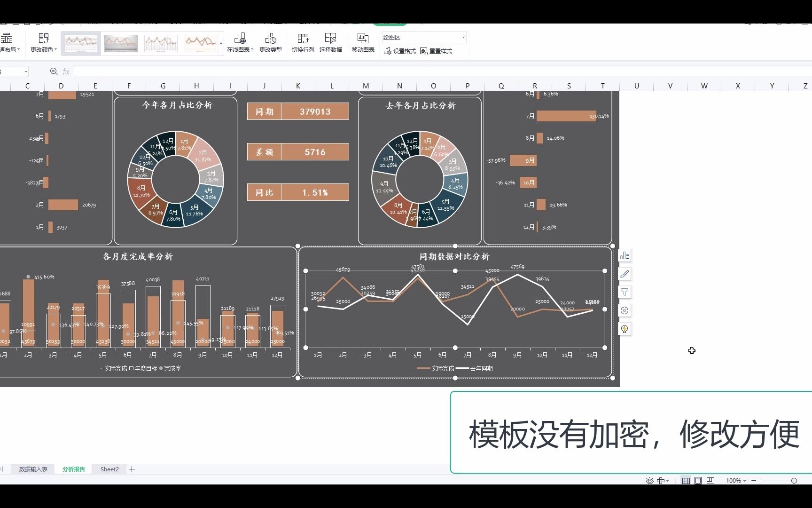Apply the second gray chart style thumbnail
Image resolution: width=812 pixels, height=508 pixels.
121,43
